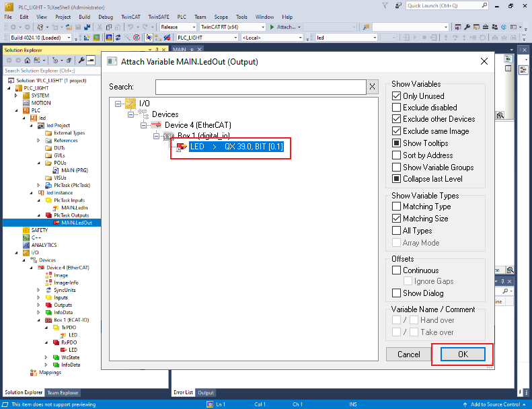This screenshot has width=532, height=409.
Task: Toggle the Matching Size checkbox
Action: 397,219
